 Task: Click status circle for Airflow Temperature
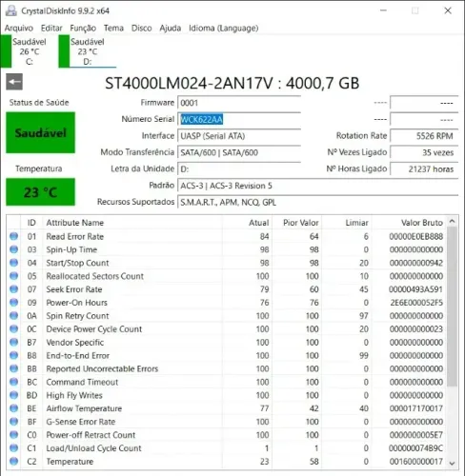click(x=13, y=408)
